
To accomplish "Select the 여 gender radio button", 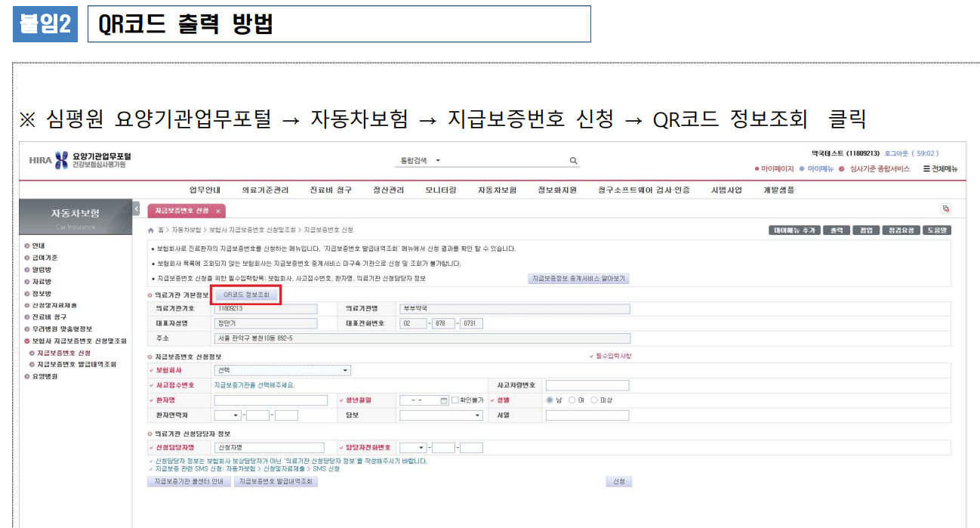I will 572,400.
